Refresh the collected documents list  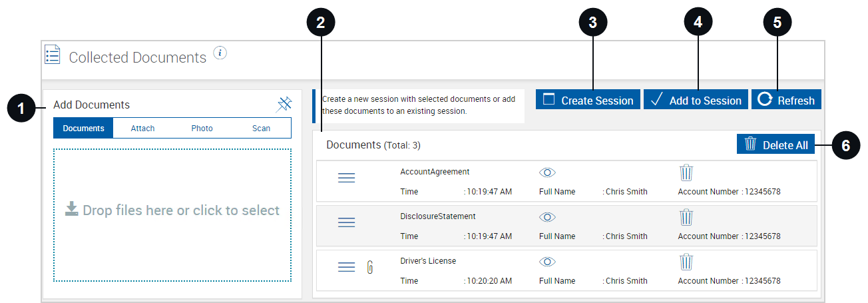pyautogui.click(x=786, y=100)
